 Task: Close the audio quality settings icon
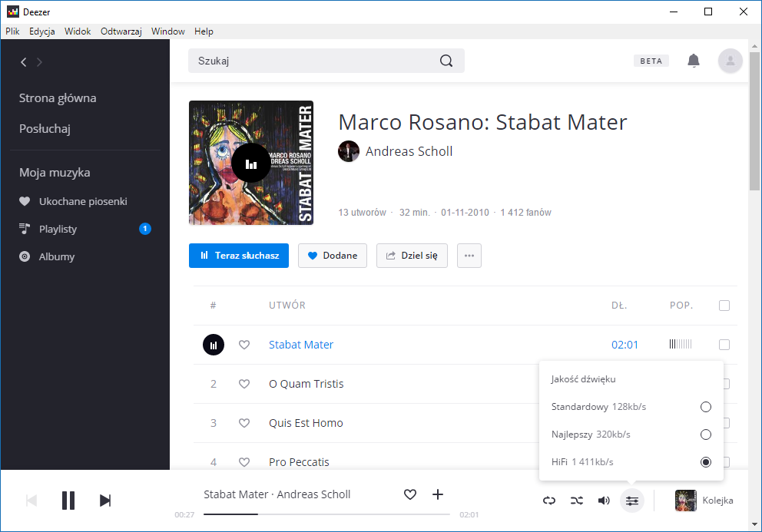[x=631, y=501]
